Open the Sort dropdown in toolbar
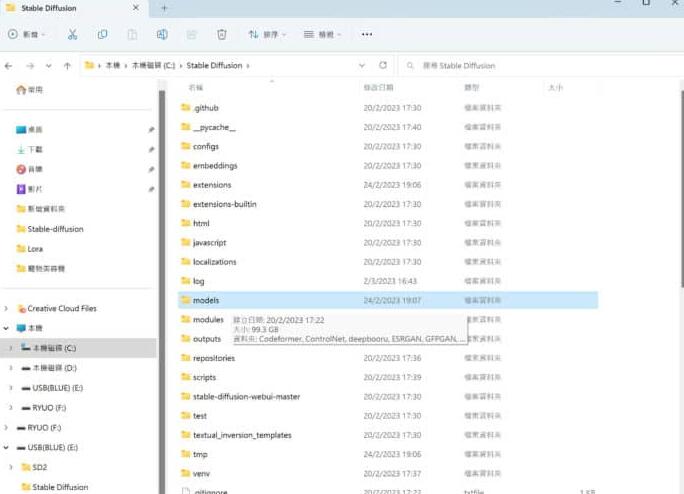The image size is (684, 494). (x=267, y=34)
